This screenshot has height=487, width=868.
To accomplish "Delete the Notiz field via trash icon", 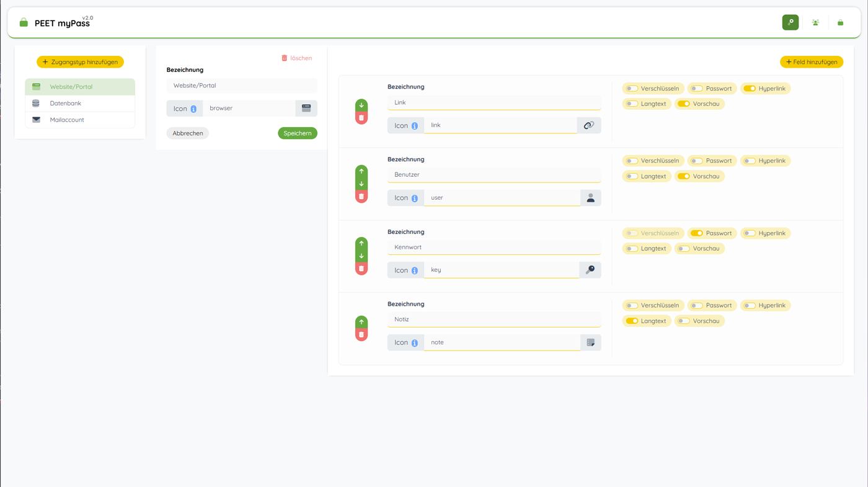I will pyautogui.click(x=361, y=335).
